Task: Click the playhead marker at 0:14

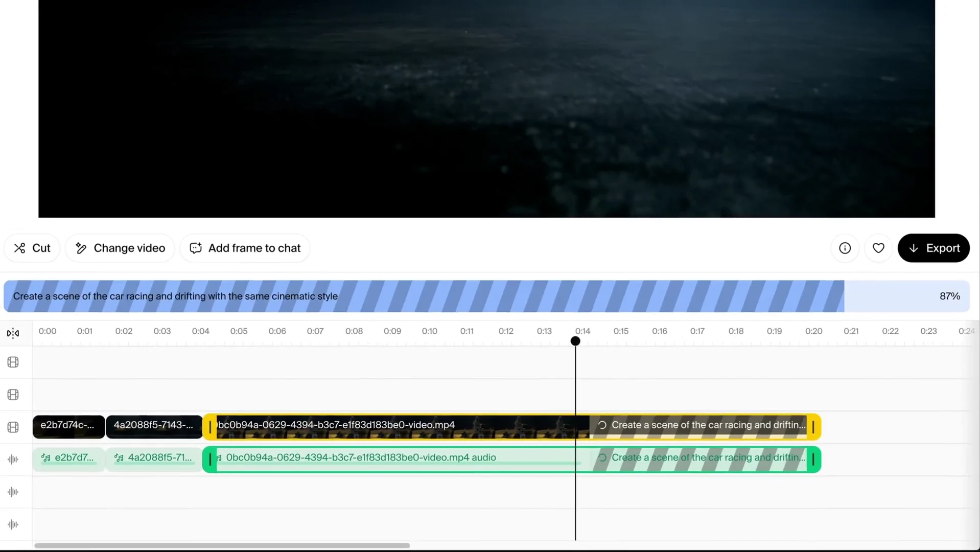Action: (x=575, y=341)
